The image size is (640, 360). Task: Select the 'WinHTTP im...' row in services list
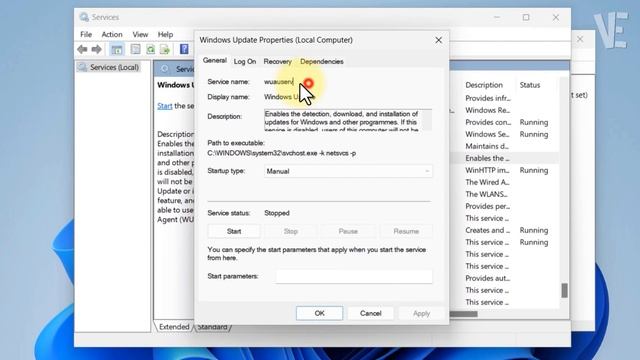505,170
